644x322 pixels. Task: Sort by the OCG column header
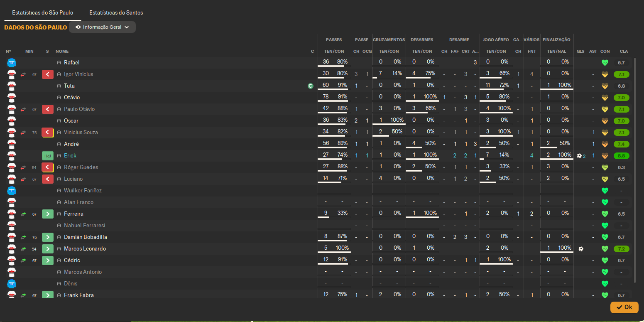point(367,52)
